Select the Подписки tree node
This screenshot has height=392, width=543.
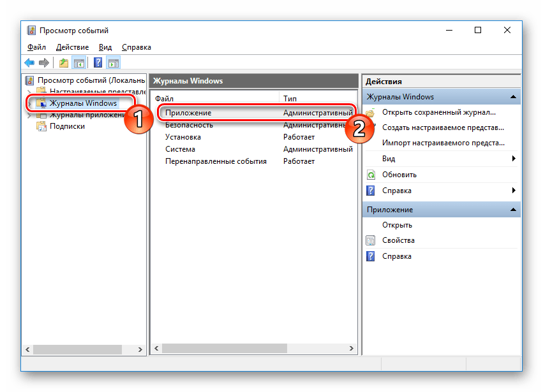pos(67,126)
